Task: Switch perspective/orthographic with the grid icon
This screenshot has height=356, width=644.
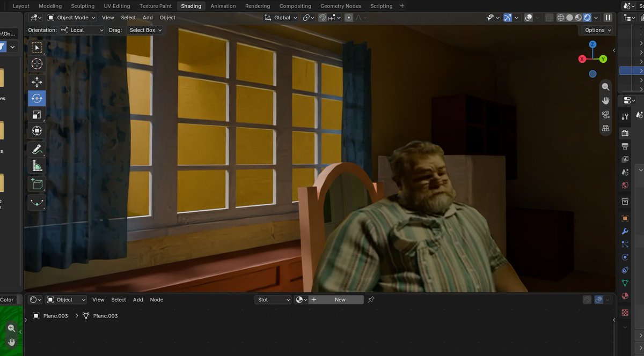Action: coord(606,129)
